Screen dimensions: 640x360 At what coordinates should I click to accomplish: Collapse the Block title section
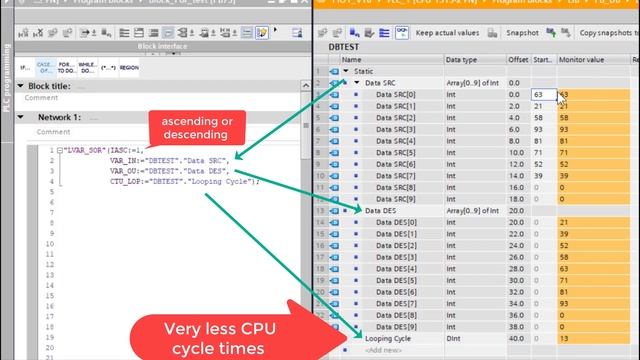[x=20, y=86]
